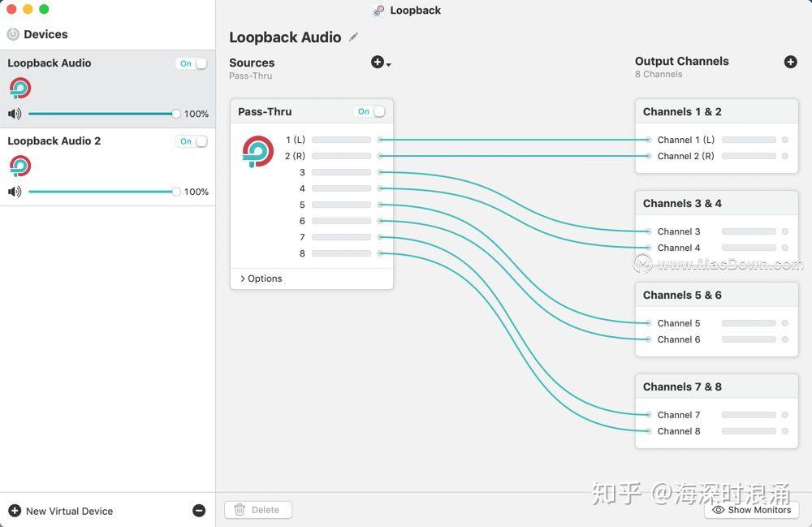Click the Show Monitors button
This screenshot has width=812, height=527.
(752, 510)
